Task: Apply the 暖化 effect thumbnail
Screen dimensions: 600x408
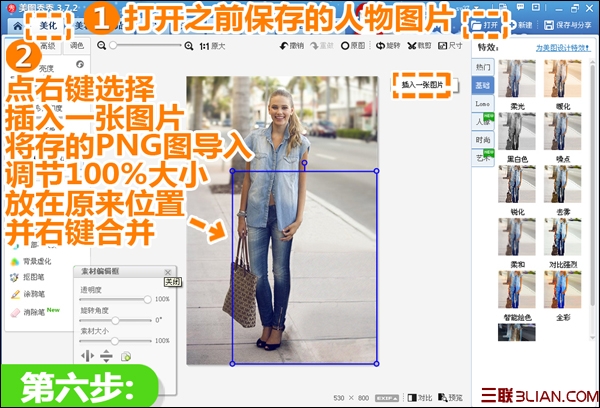Action: pos(562,78)
